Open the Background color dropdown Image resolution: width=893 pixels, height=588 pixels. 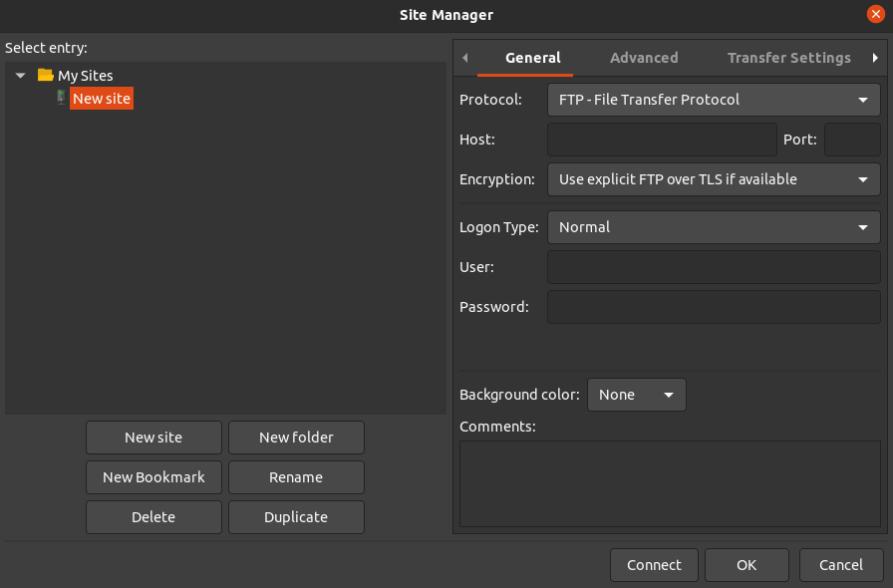tap(637, 395)
